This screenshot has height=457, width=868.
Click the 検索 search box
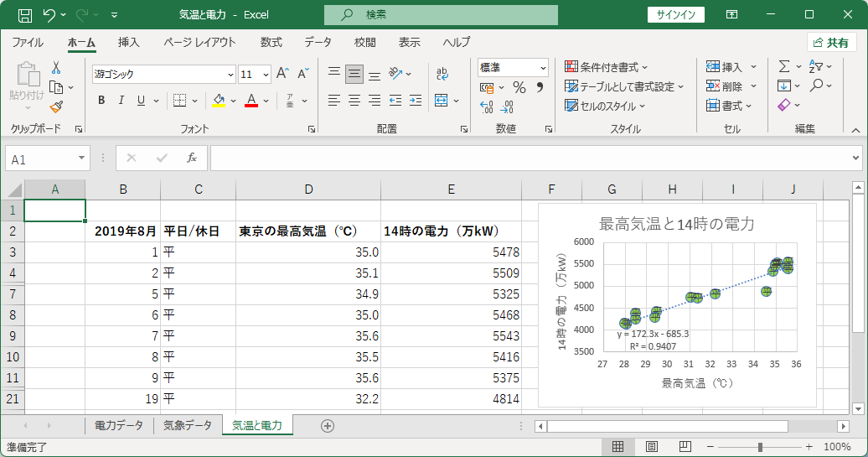click(441, 15)
